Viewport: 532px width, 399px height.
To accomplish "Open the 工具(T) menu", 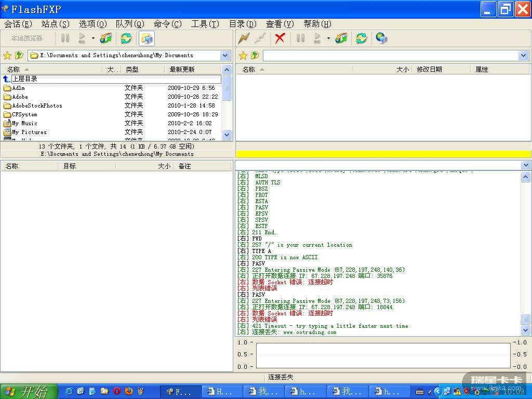I will pos(205,24).
